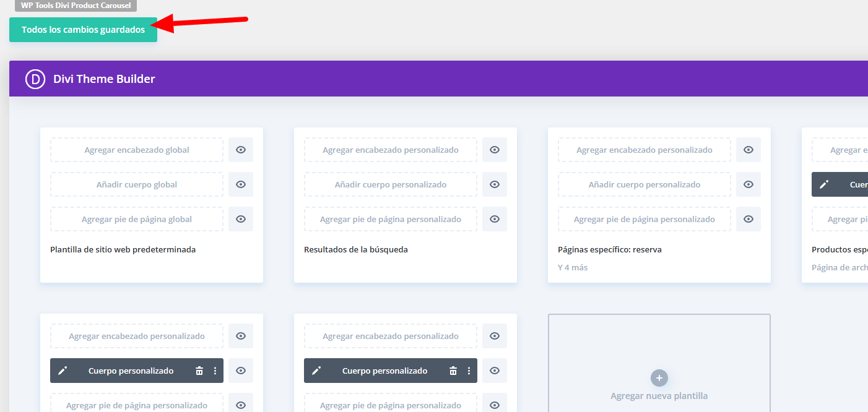Image resolution: width=868 pixels, height=412 pixels.
Task: Add custom body in 'Páginas específico: reserva' card
Action: point(644,184)
